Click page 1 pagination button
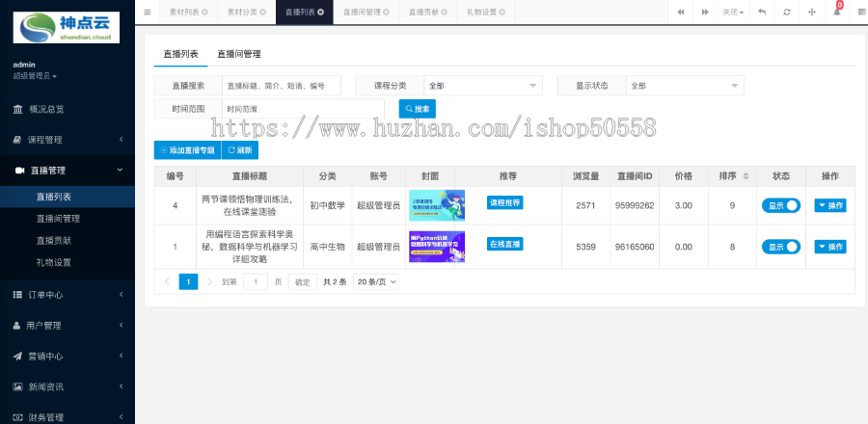This screenshot has height=424, width=868. [188, 282]
